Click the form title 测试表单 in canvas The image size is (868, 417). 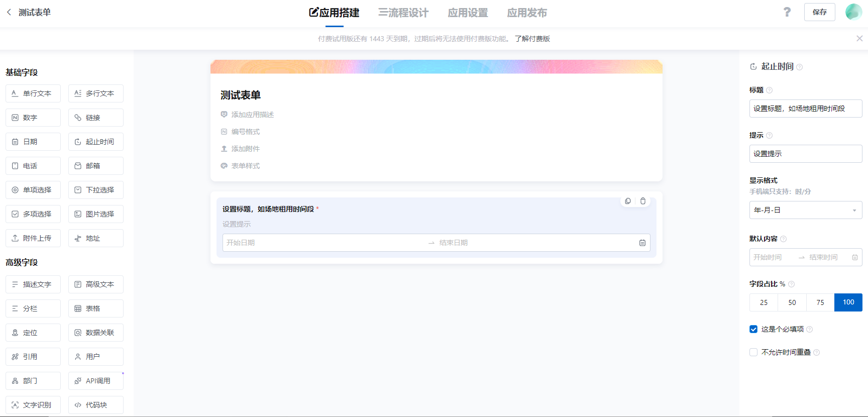pos(241,95)
